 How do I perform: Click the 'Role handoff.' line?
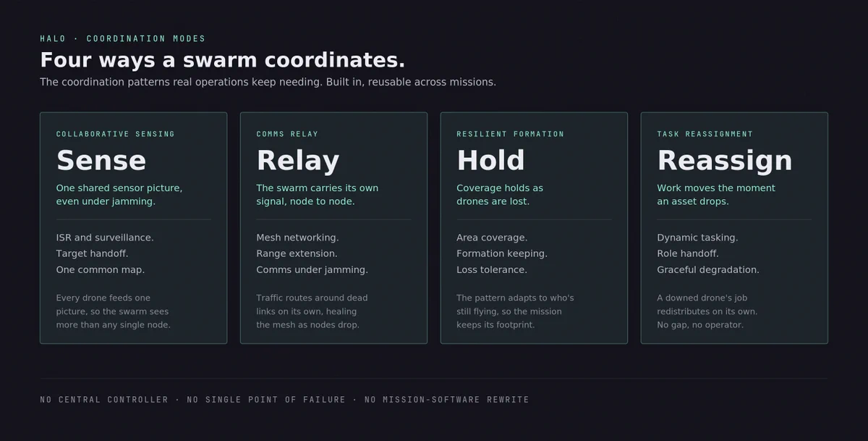[688, 253]
